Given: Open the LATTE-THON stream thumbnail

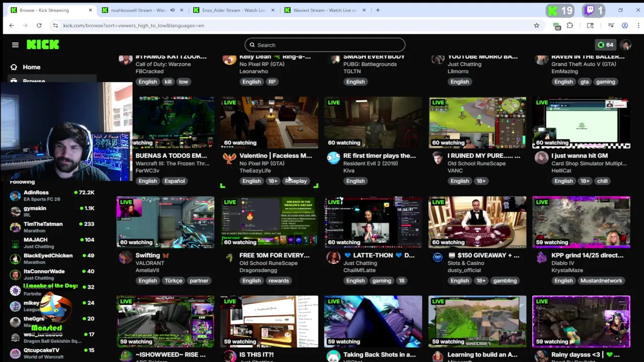Looking at the screenshot, I should 373,222.
